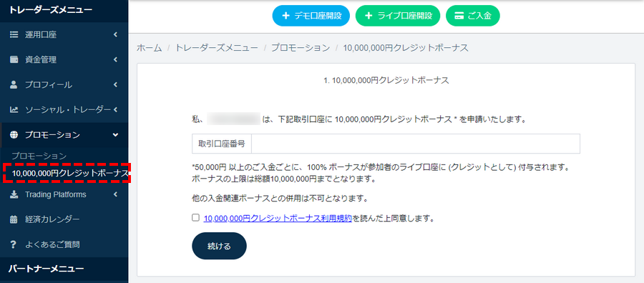Screen dimensions: 644x283
Task: Open Trading Platforms sidebar menu
Action: click(64, 194)
